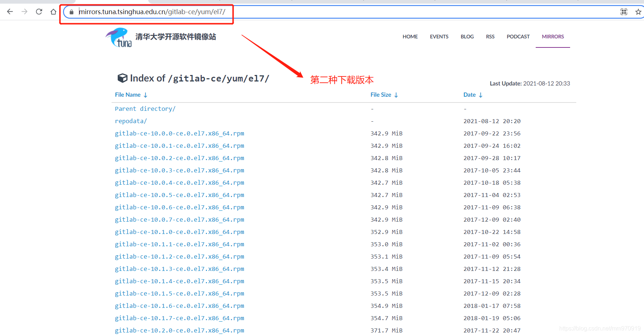This screenshot has width=644, height=335.
Task: Download gitlab-ce-10.0.0-ce.0.el7.x86_64.rpm
Action: pyautogui.click(x=180, y=133)
